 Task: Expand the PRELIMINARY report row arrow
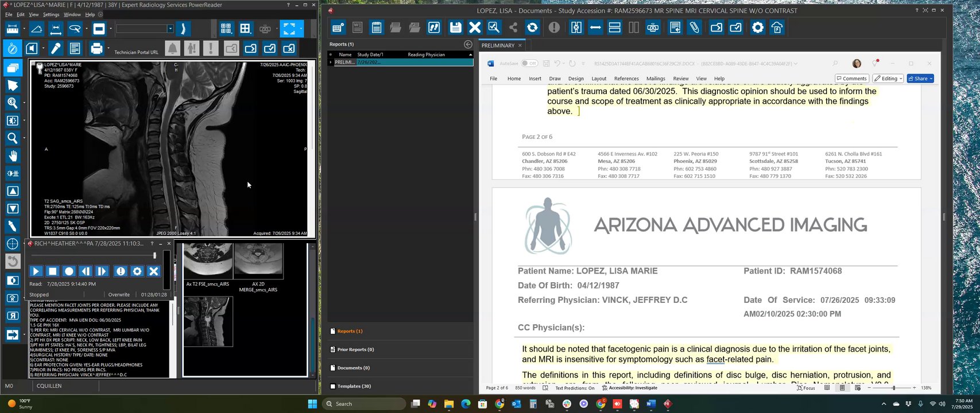(x=330, y=62)
